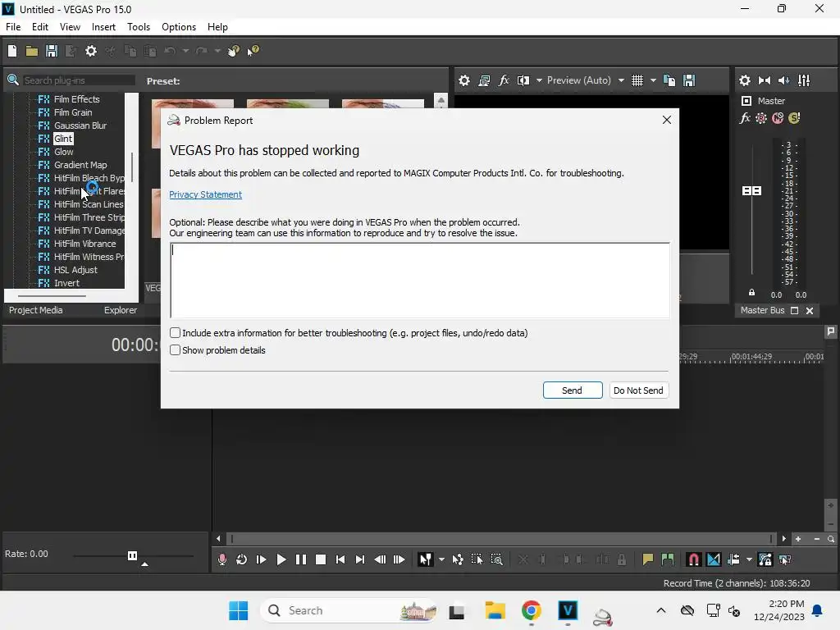Open the Edit menu
The height and width of the screenshot is (630, 840).
(x=40, y=27)
